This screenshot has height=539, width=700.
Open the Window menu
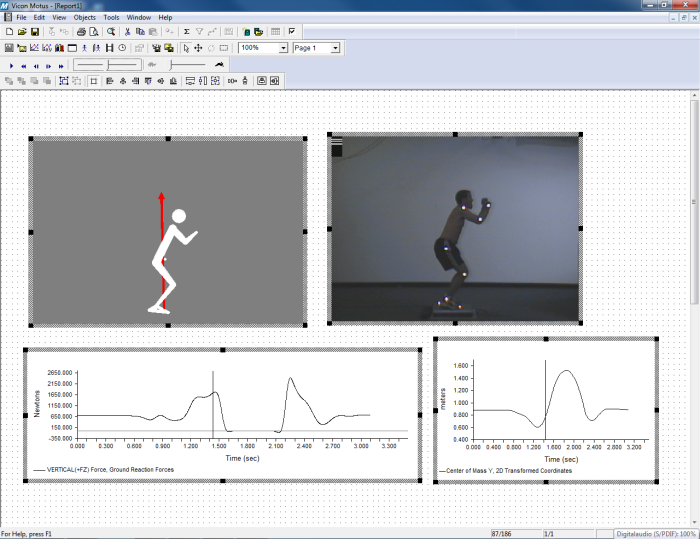point(139,17)
